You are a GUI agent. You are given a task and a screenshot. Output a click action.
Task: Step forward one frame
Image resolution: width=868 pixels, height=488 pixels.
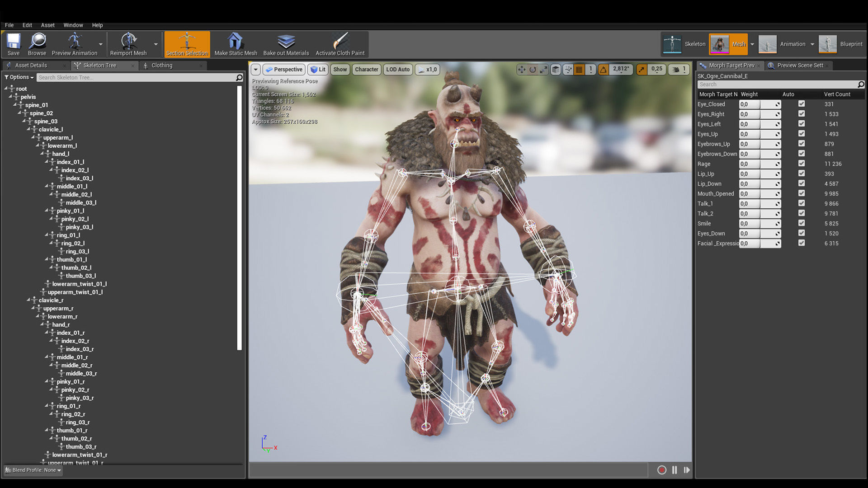click(687, 470)
